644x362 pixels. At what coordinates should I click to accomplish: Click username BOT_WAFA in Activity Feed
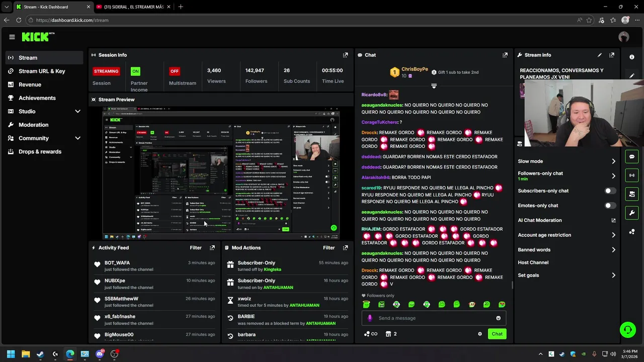click(117, 263)
